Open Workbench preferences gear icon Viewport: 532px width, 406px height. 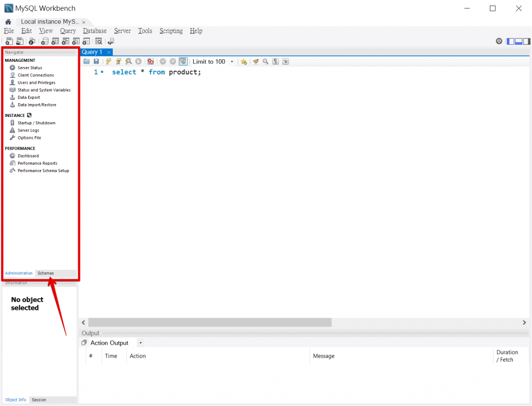coord(499,42)
